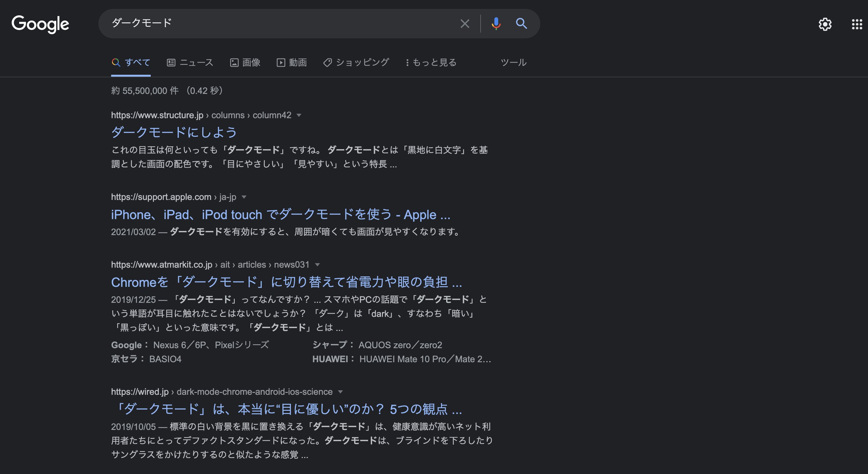Click the https://support.apple.com › ja-jp breadcrumb
Screen dimensions: 868x474
173,197
